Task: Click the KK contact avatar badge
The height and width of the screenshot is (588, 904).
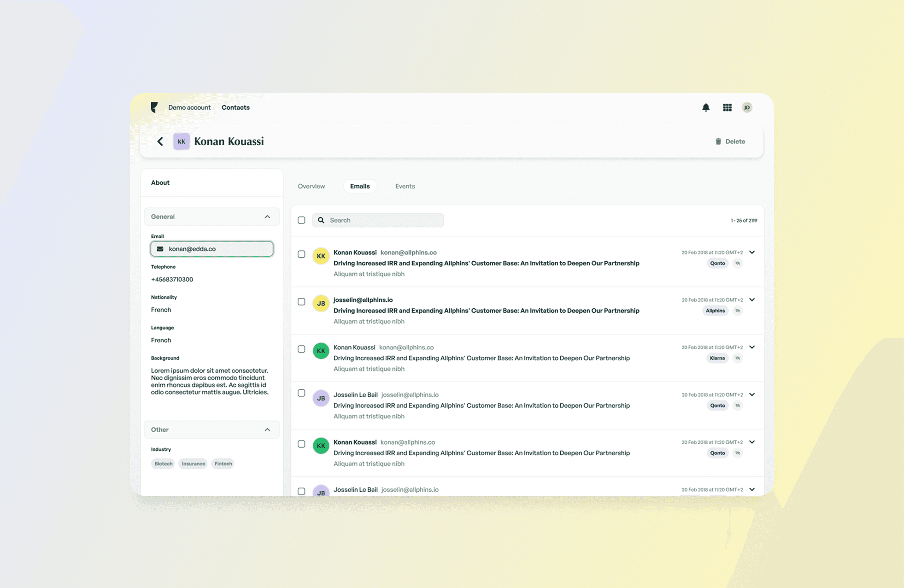Action: 181,141
